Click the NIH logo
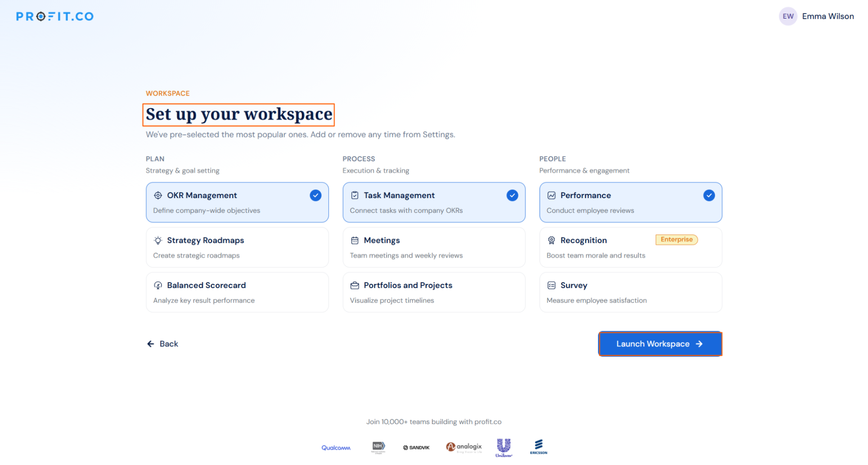 point(378,447)
